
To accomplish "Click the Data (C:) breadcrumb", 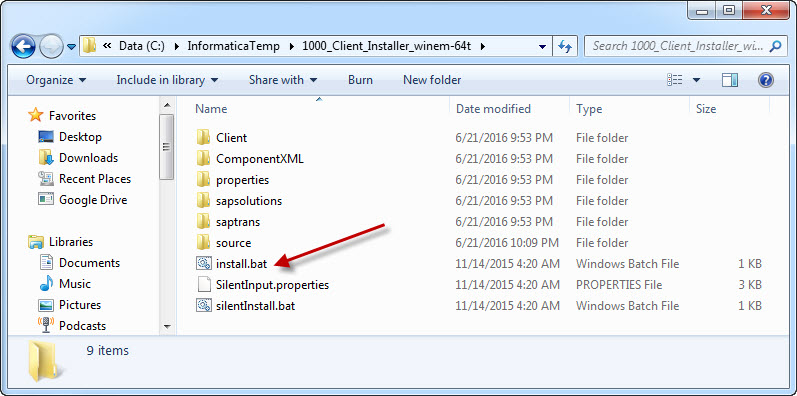I will [142, 46].
